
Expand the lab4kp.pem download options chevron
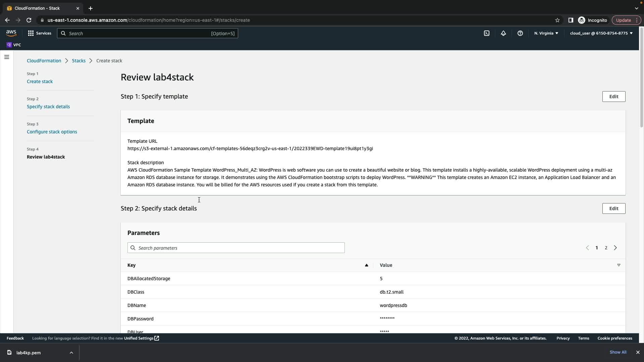[x=71, y=353]
